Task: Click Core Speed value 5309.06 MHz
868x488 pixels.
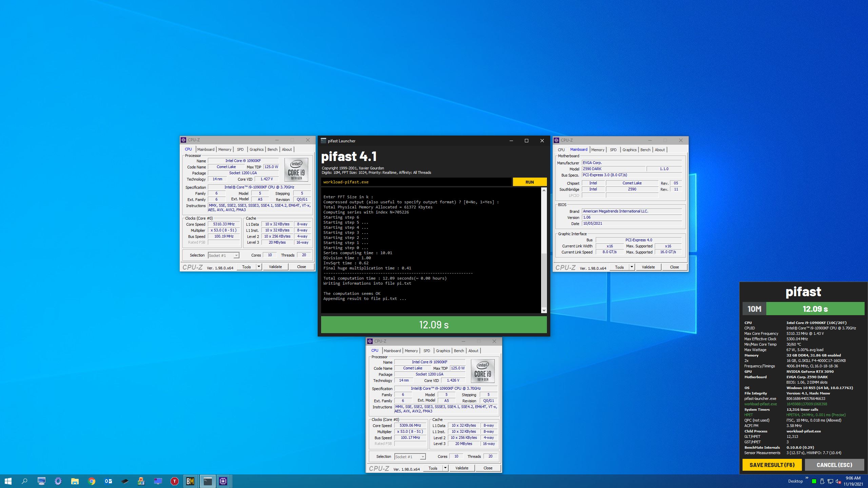Action: coord(410,425)
